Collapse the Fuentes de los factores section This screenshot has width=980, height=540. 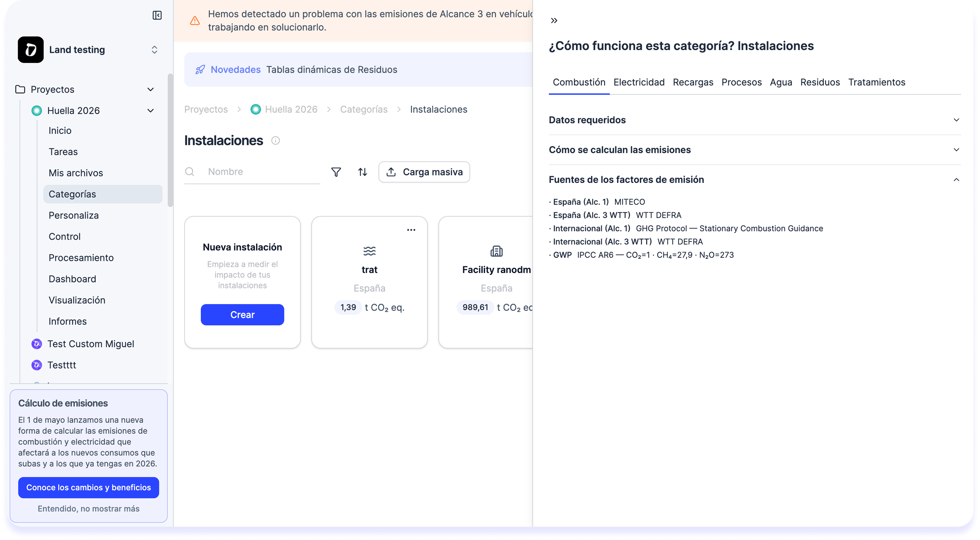click(956, 179)
